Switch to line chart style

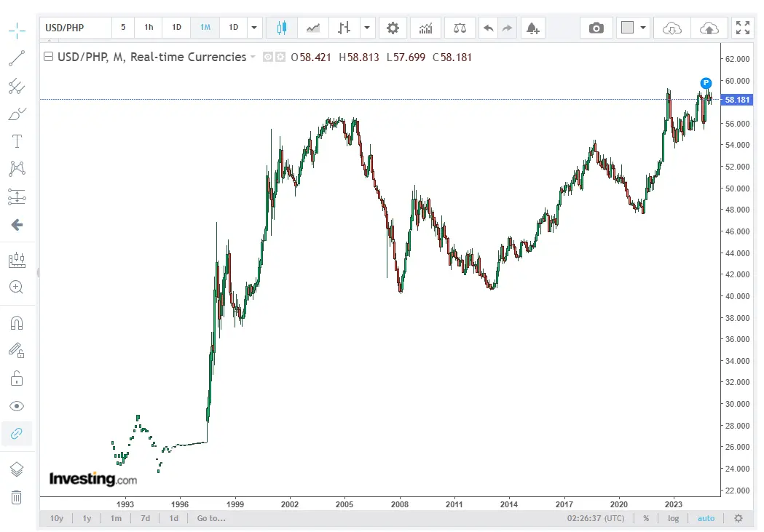click(313, 28)
